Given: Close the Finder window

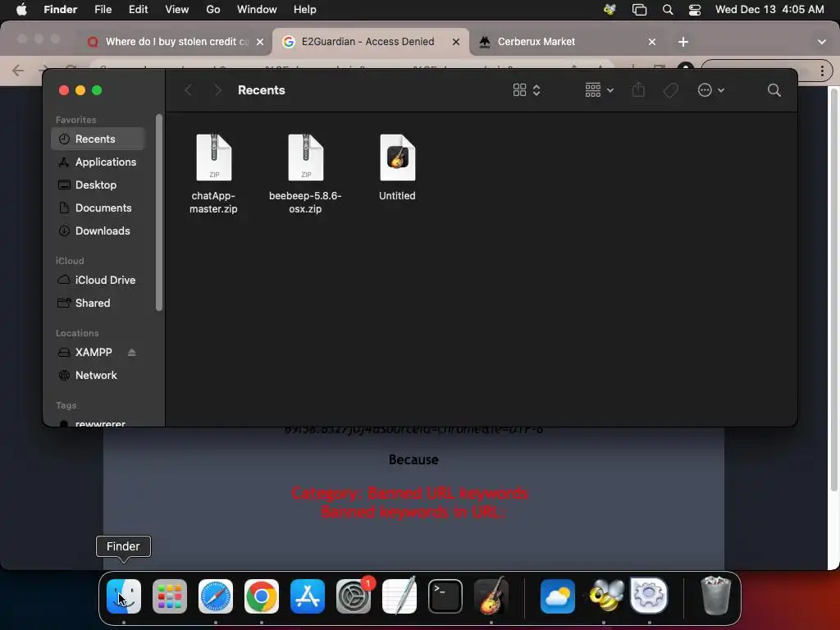Looking at the screenshot, I should [64, 90].
